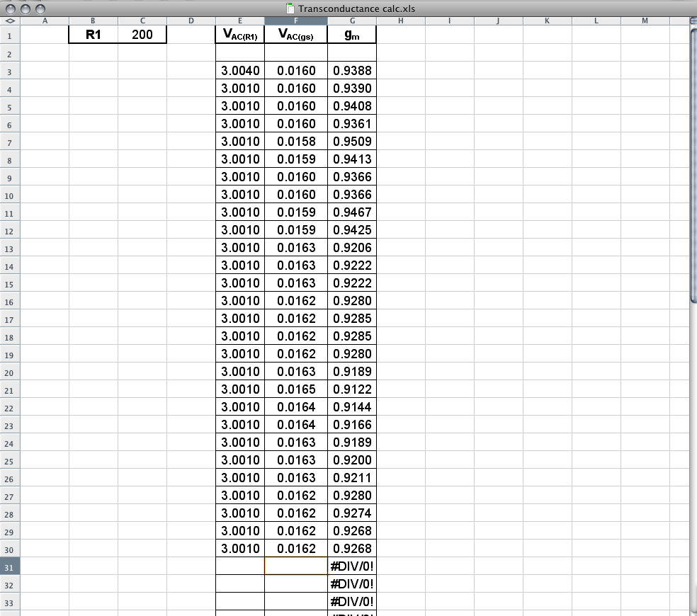Viewport: 697px width, 616px height.
Task: Select column E header
Action: (240, 21)
